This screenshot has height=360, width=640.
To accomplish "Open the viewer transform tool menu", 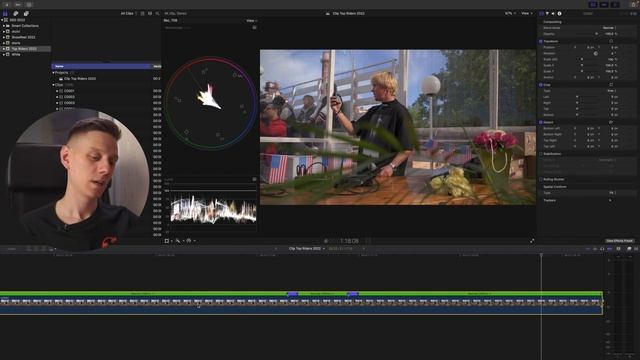I will [167, 241].
